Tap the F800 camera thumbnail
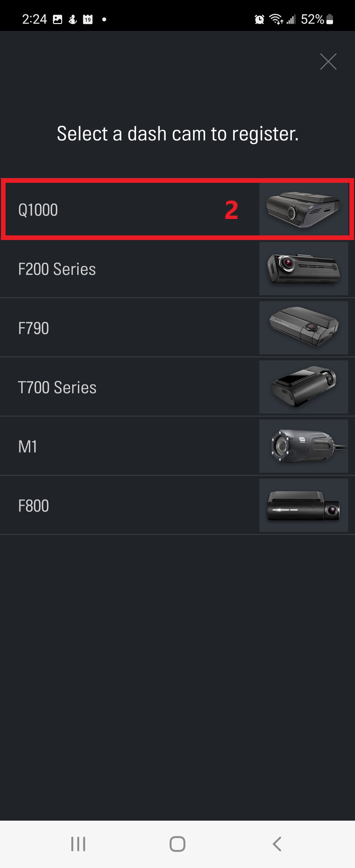The width and height of the screenshot is (355, 868). pyautogui.click(x=303, y=505)
